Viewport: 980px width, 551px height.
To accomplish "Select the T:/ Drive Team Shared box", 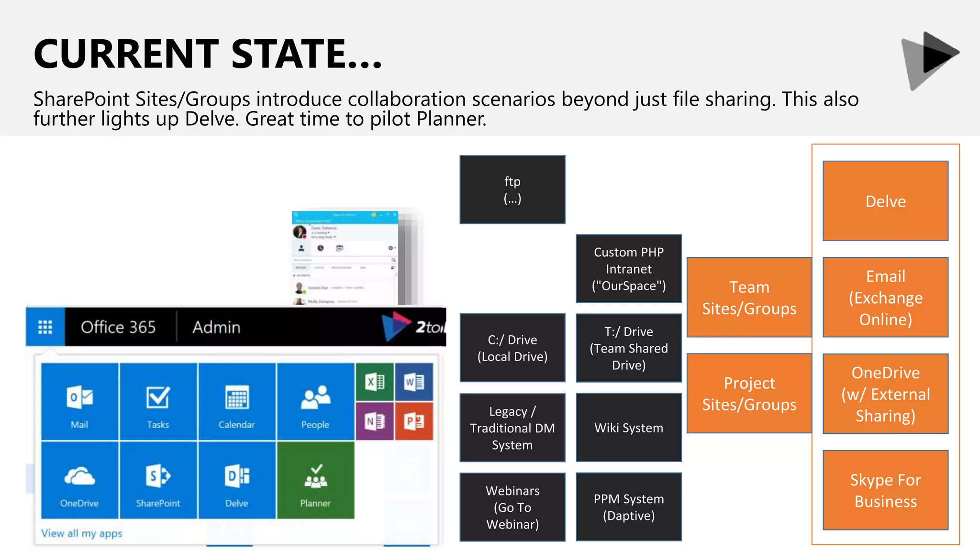I will [629, 348].
